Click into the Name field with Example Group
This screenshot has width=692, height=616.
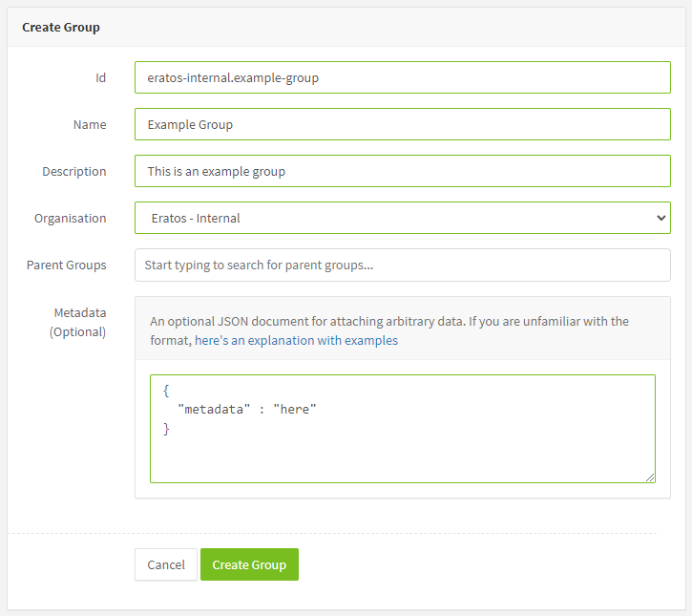[403, 124]
